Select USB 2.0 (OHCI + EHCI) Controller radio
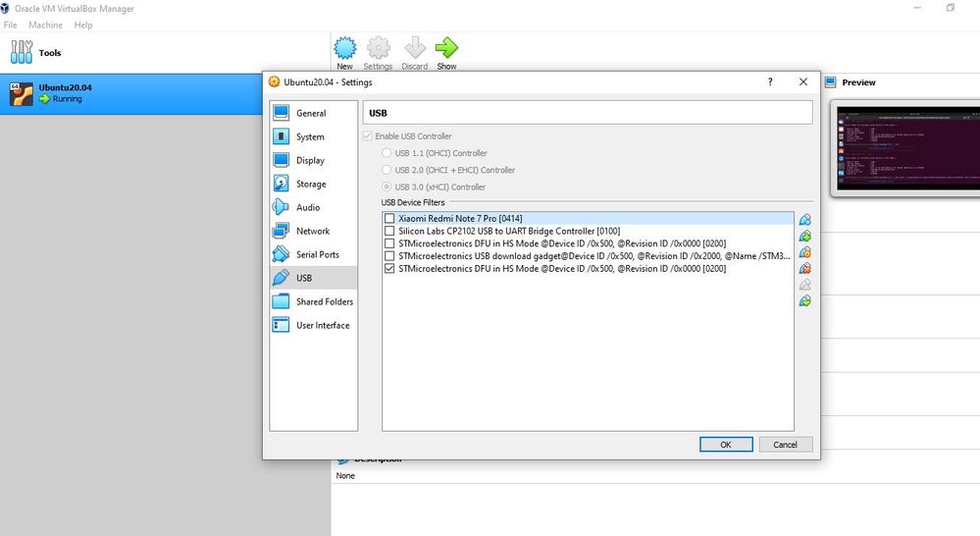 pos(387,170)
